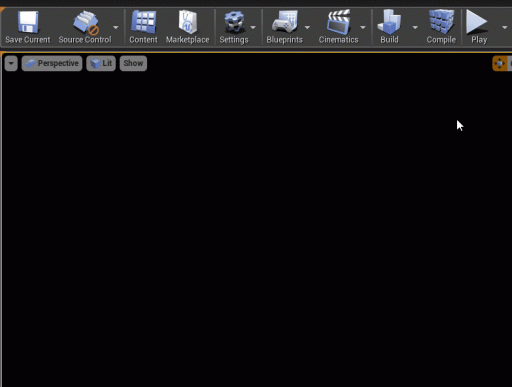Viewport: 512px width, 387px height.
Task: Expand the Source Control dropdown arrow
Action: (x=116, y=27)
